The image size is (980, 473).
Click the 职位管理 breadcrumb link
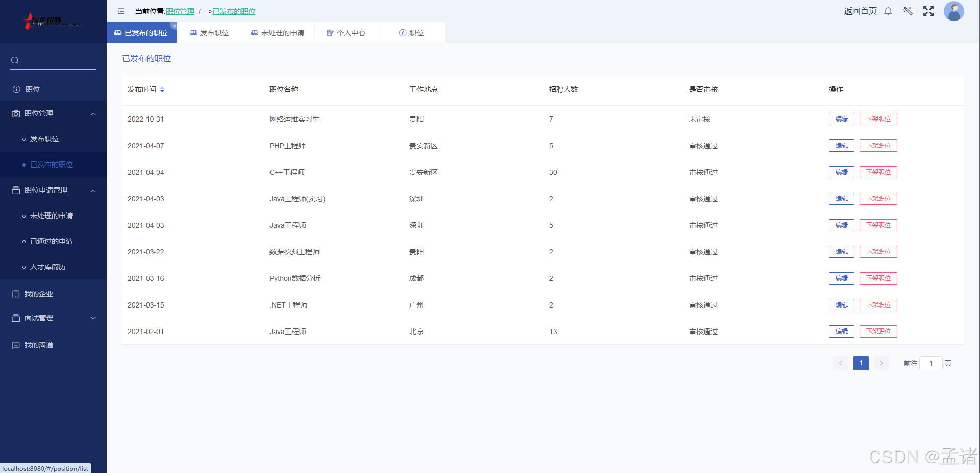click(180, 11)
